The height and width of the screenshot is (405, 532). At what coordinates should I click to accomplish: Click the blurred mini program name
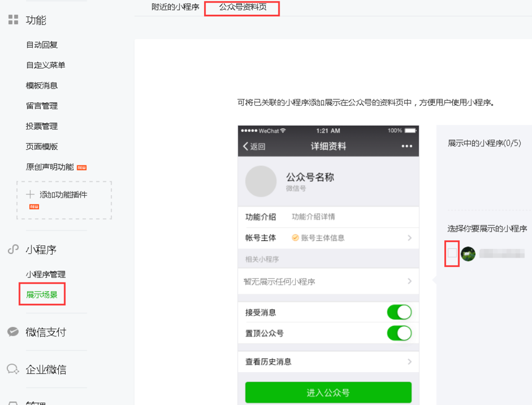point(502,253)
